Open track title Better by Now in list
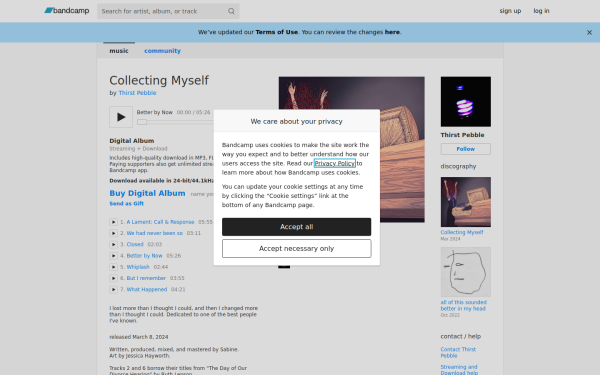Image resolution: width=600 pixels, height=375 pixels. coord(145,256)
